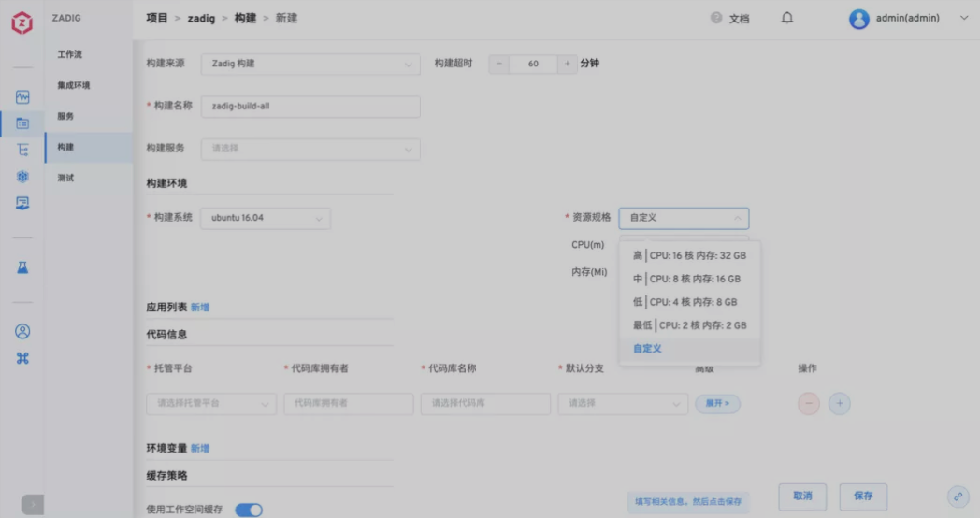Open the ubuntu 16.04 build system dropdown
The image size is (980, 518).
266,218
